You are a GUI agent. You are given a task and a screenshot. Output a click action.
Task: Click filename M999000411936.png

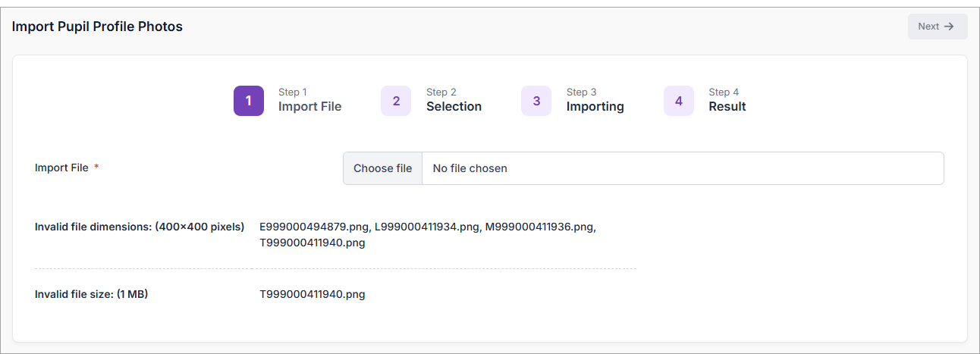pyautogui.click(x=540, y=227)
